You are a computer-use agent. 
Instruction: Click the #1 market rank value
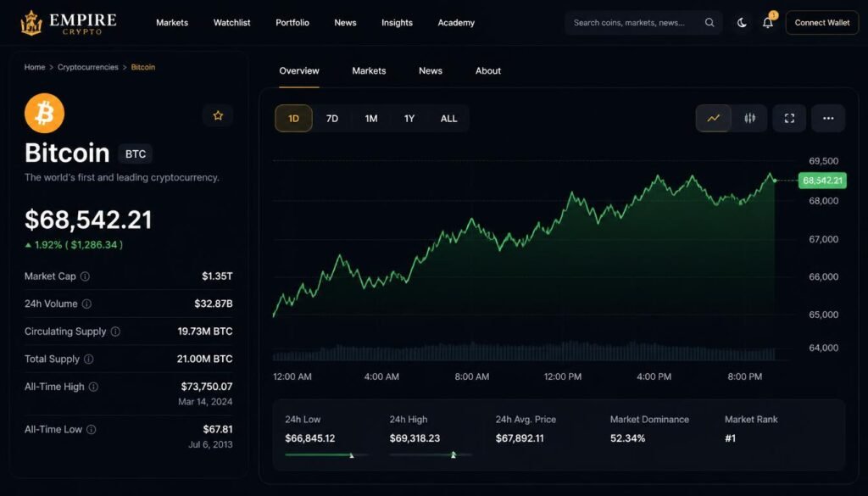pyautogui.click(x=731, y=438)
